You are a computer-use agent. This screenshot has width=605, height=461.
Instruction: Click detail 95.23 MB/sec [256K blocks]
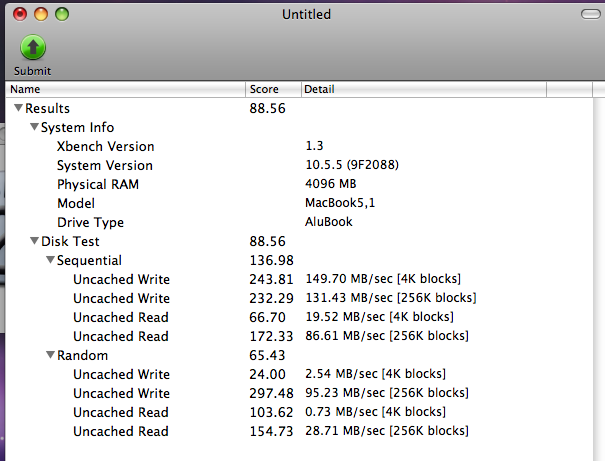click(387, 393)
